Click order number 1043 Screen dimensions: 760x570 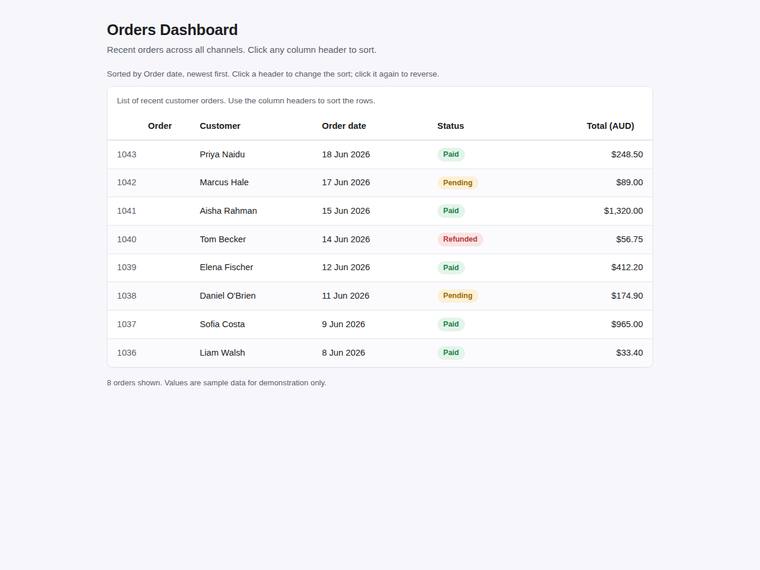pyautogui.click(x=127, y=155)
